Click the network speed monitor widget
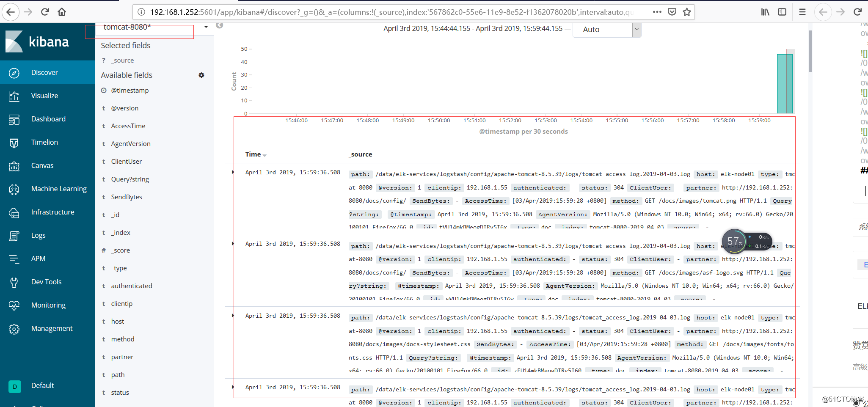The width and height of the screenshot is (868, 407). pos(747,241)
